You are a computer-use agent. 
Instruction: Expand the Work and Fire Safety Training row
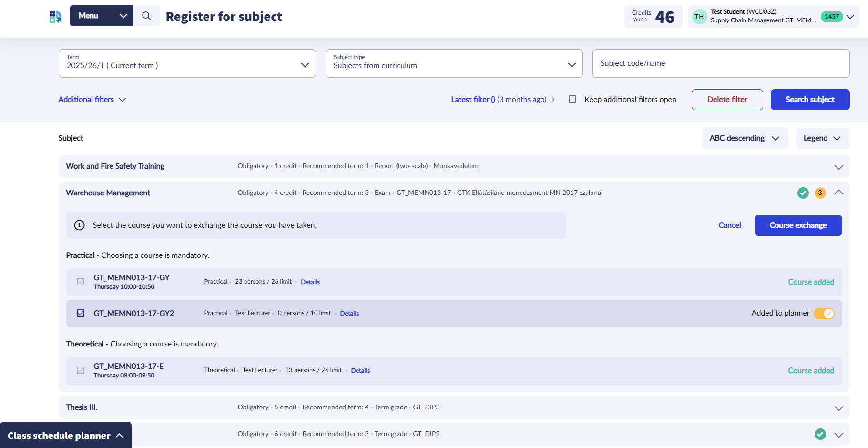coord(838,167)
